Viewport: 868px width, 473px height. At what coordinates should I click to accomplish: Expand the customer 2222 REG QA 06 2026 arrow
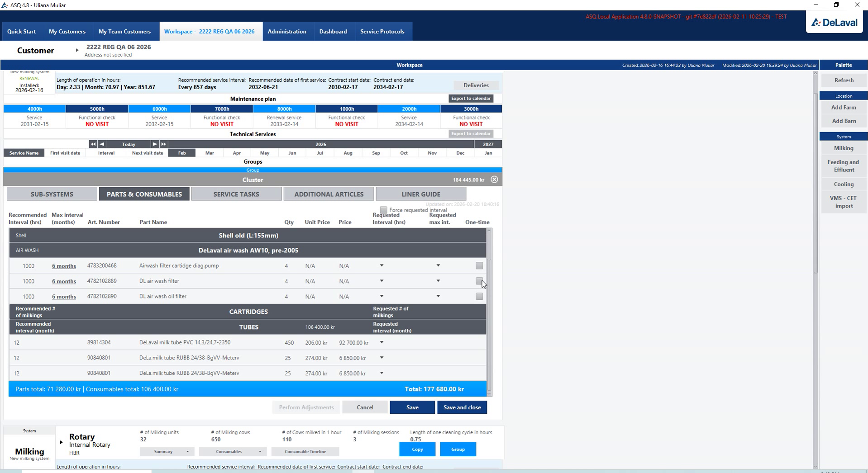pos(77,50)
